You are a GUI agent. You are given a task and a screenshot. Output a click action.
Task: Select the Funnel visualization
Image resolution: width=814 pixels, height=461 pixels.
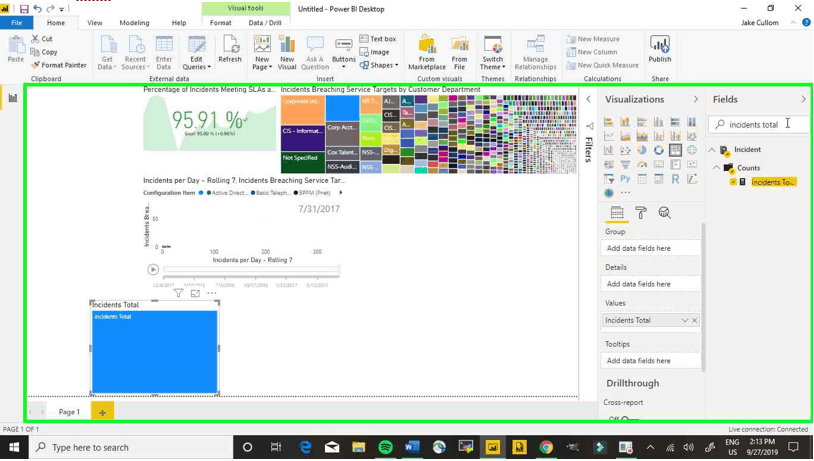click(625, 165)
